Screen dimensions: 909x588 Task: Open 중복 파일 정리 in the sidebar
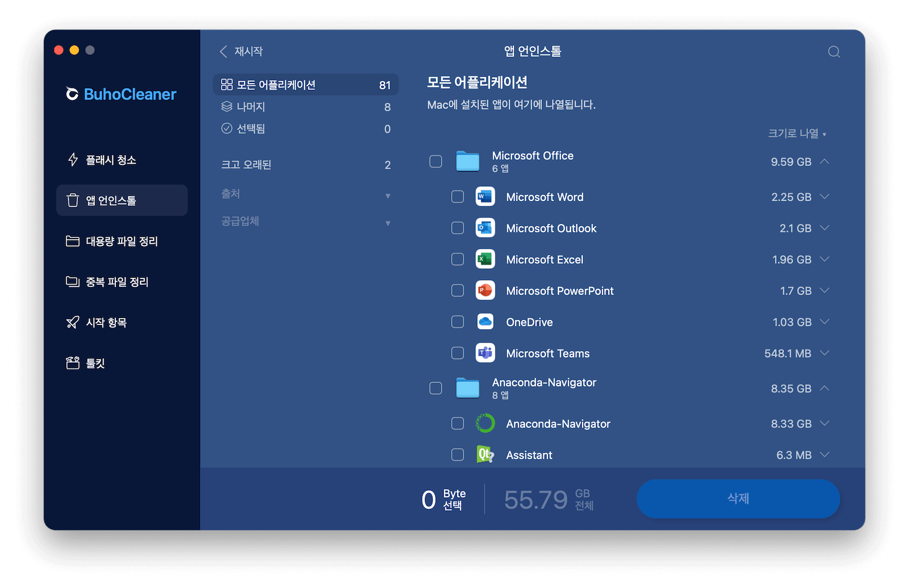click(122, 282)
